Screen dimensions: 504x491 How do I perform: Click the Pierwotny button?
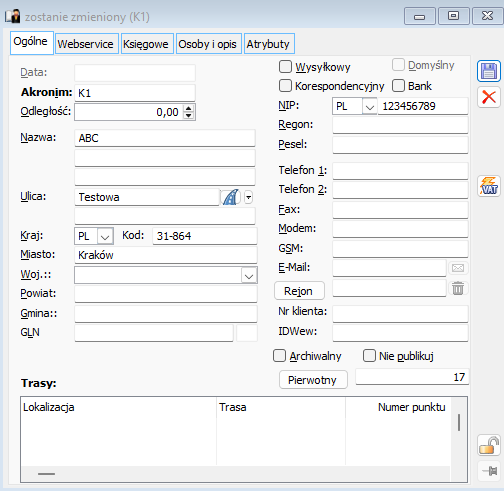313,380
